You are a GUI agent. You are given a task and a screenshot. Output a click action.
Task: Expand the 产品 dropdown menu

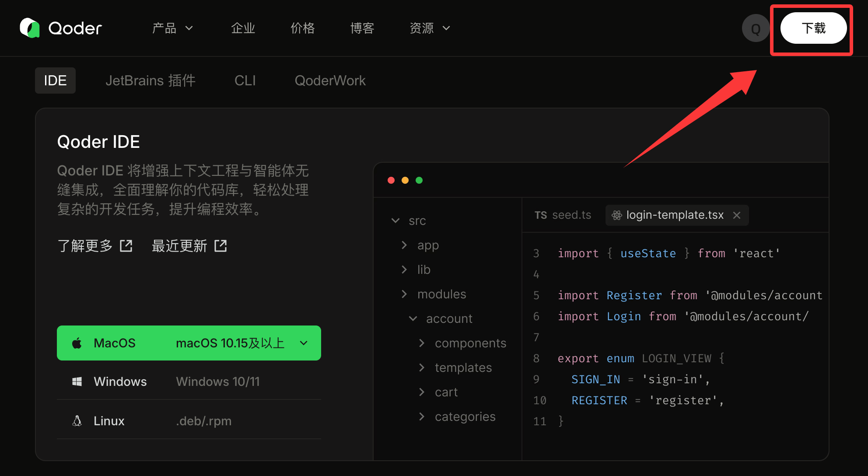point(172,28)
